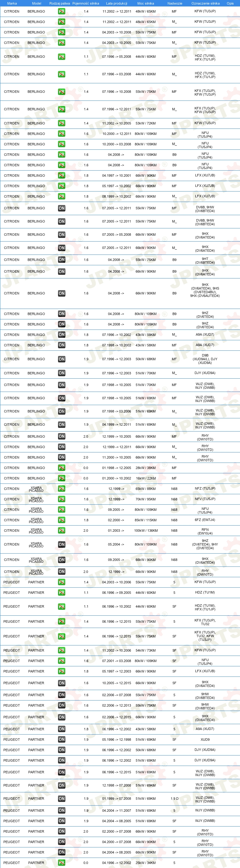This screenshot has width=240, height=868.
Task: Click PB icon in Xsara Picasso 85kW / 115KM row
Action: click(62, 520)
